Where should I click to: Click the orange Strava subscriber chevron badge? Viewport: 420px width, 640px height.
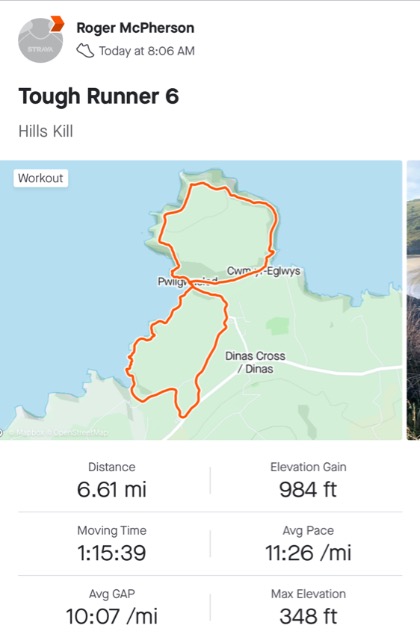click(57, 24)
